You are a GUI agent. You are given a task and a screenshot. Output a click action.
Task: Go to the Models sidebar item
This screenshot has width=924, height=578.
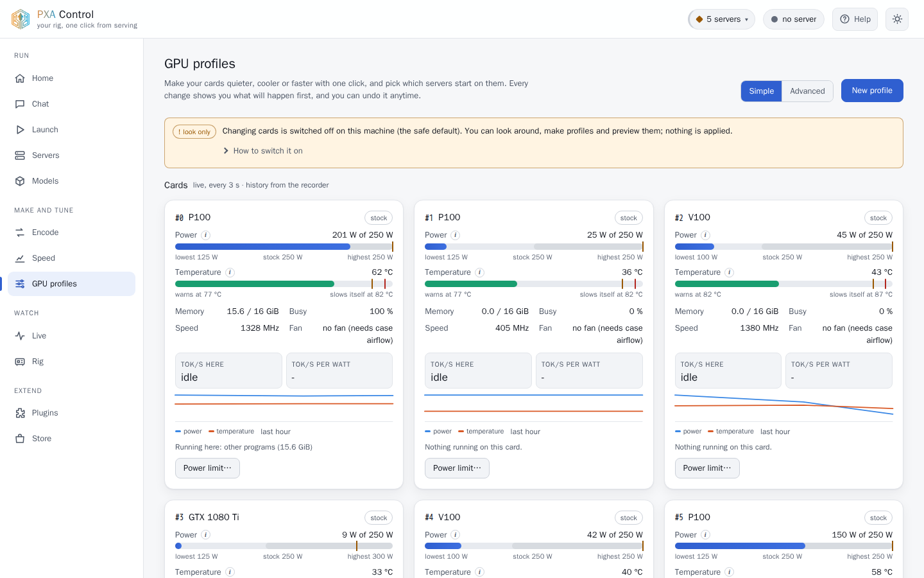72,181
